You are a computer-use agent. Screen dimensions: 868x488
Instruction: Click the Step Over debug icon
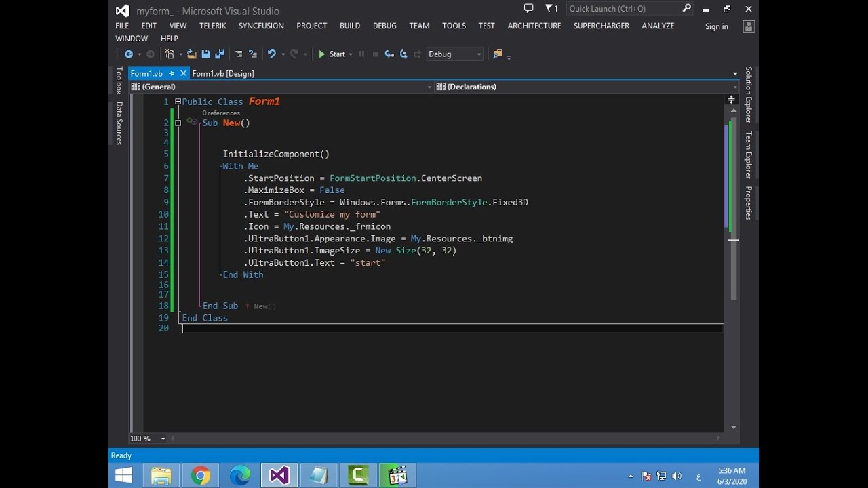coord(403,54)
